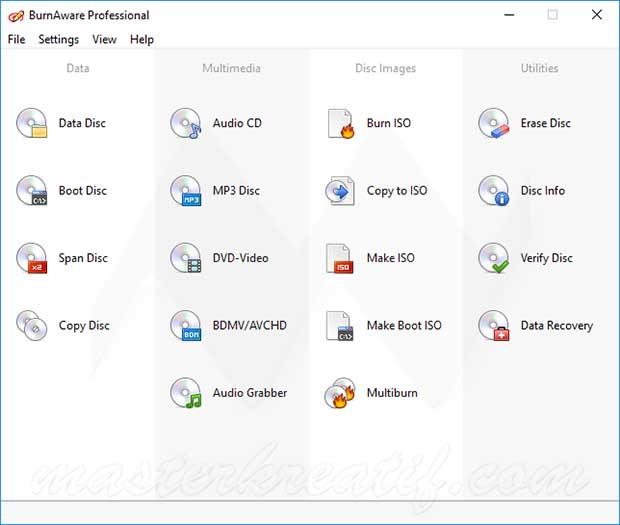Click the Make Boot ISO text
Image resolution: width=620 pixels, height=525 pixels.
point(404,326)
